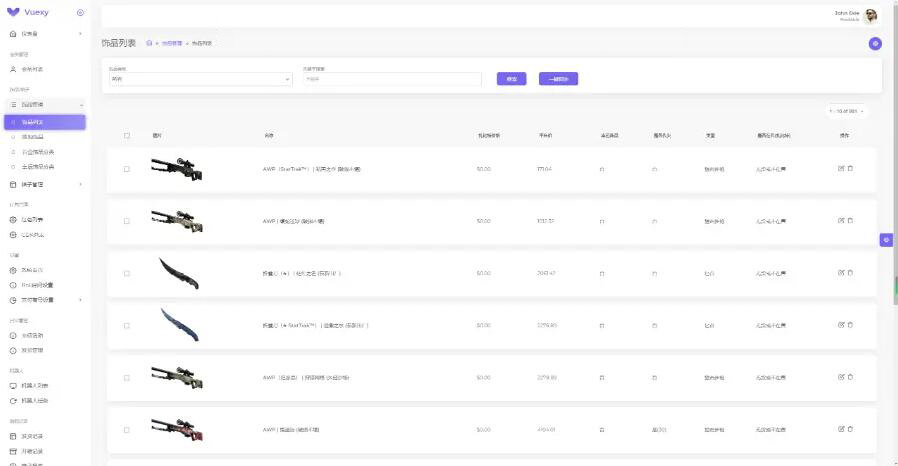Image resolution: width=898 pixels, height=466 pixels.
Task: Click the red AWP thumbnail image
Action: [177, 429]
